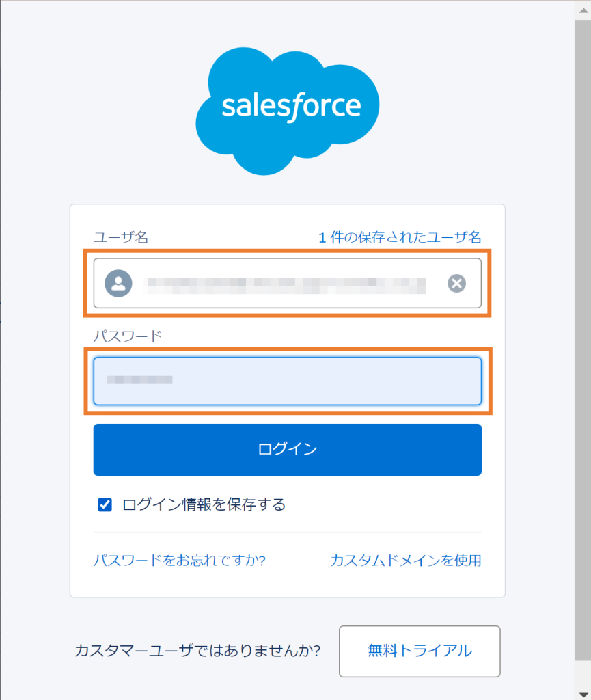Viewport: 591px width, 700px height.
Task: Click the user avatar icon in username field
Action: point(118,283)
